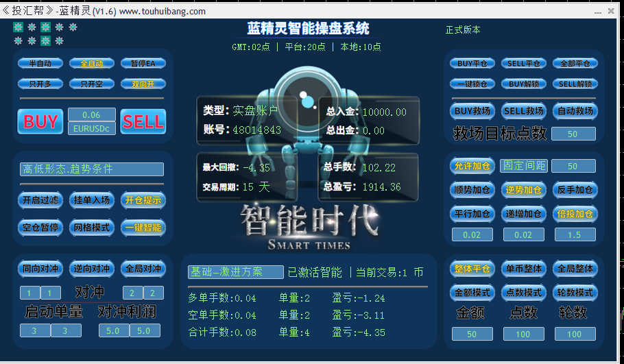Click the red SELL button
The height and width of the screenshot is (364, 624).
coord(143,121)
